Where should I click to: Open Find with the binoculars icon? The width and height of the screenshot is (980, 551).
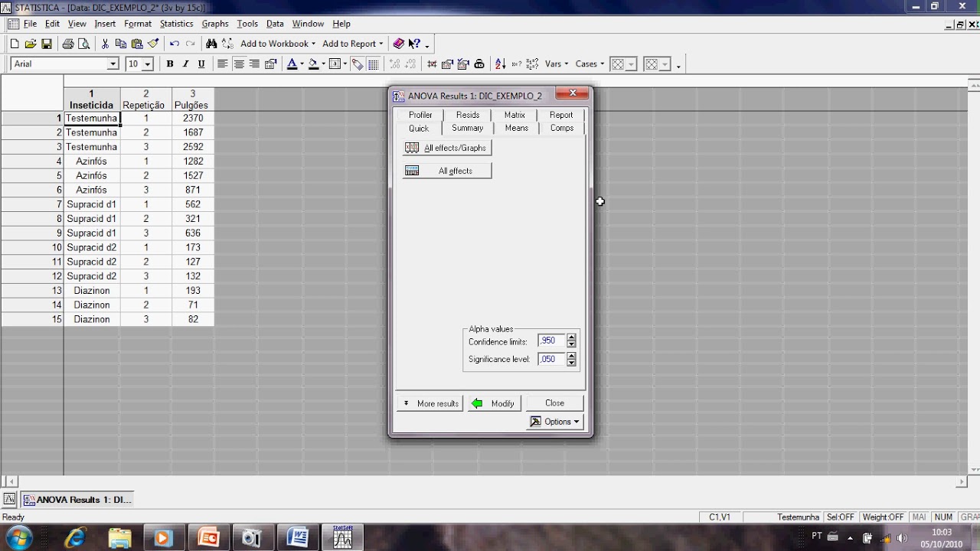click(x=211, y=44)
